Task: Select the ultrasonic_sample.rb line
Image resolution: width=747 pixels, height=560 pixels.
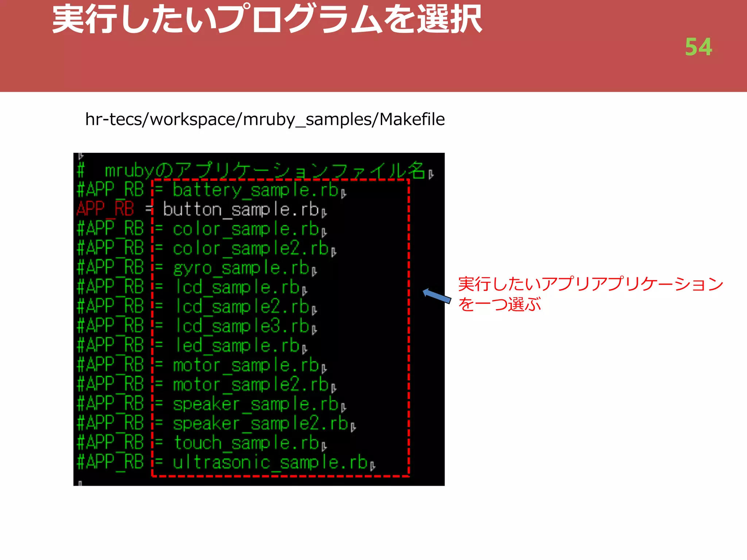Action: coord(226,462)
